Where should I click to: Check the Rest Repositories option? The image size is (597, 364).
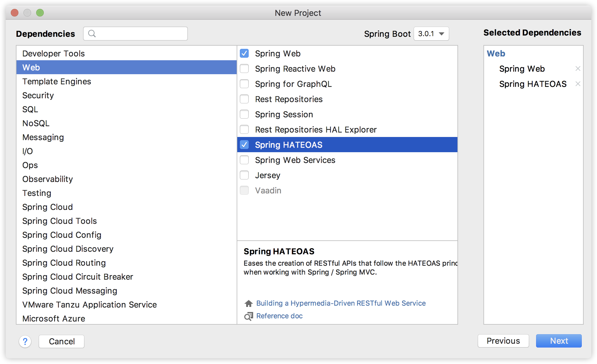[x=244, y=99]
